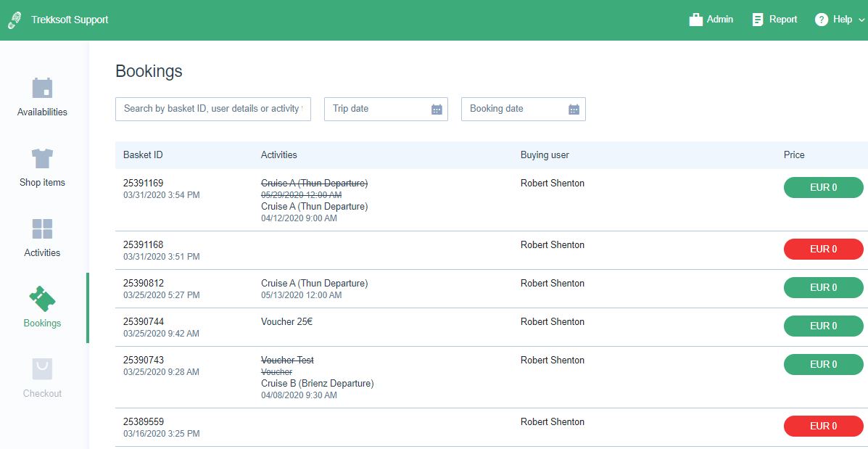Select the Shop items t-shirt icon
868x449 pixels.
42,159
